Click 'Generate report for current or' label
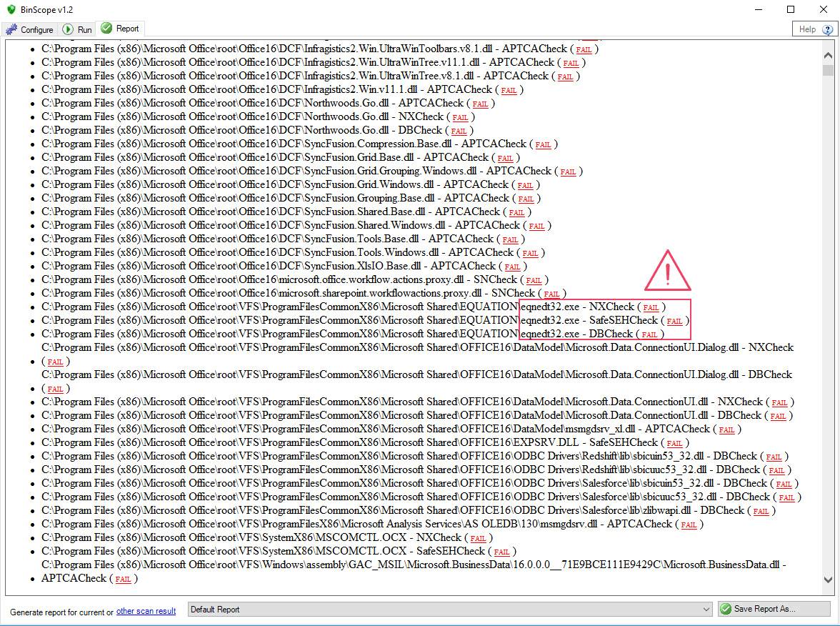Screen dimensions: 840x626 point(61,612)
